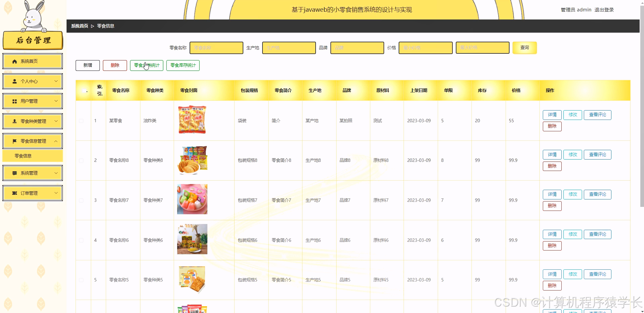Click the flag icon beside 零食信息管理

click(14, 141)
